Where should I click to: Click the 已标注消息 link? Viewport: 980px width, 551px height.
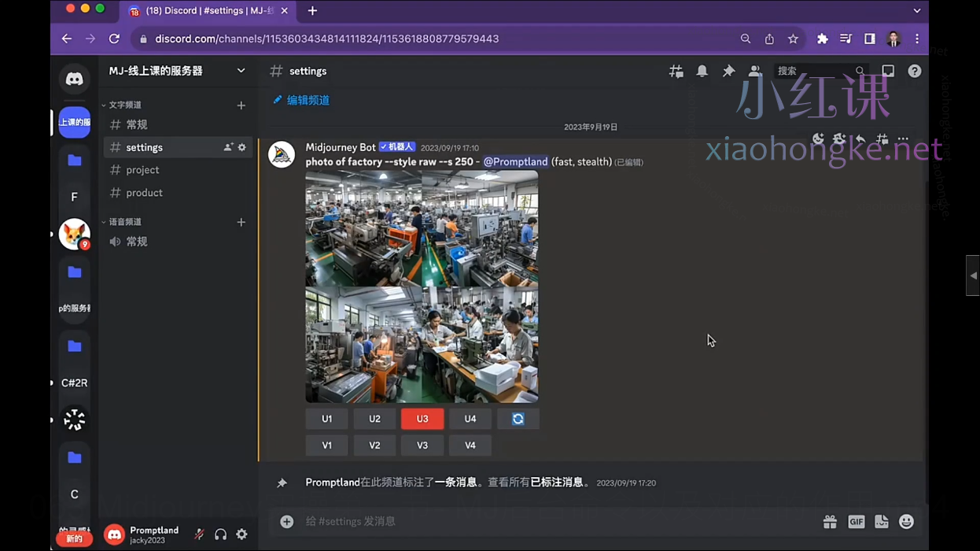pos(557,483)
